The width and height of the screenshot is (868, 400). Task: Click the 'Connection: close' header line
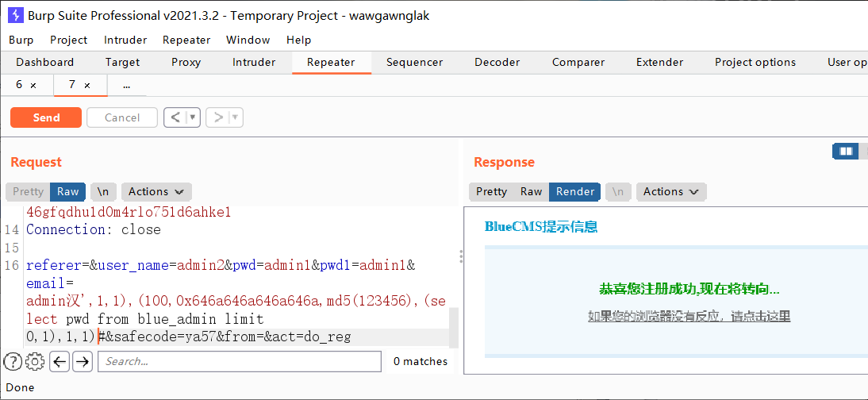pos(94,229)
